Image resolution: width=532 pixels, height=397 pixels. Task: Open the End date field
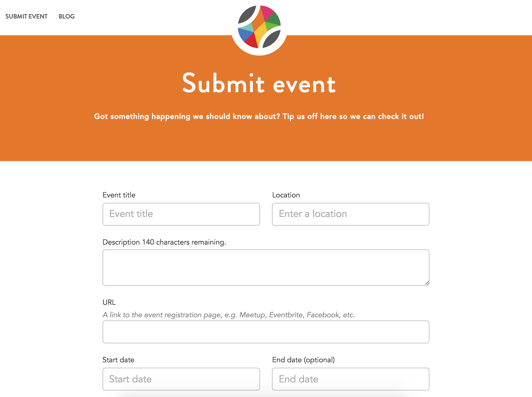point(350,379)
